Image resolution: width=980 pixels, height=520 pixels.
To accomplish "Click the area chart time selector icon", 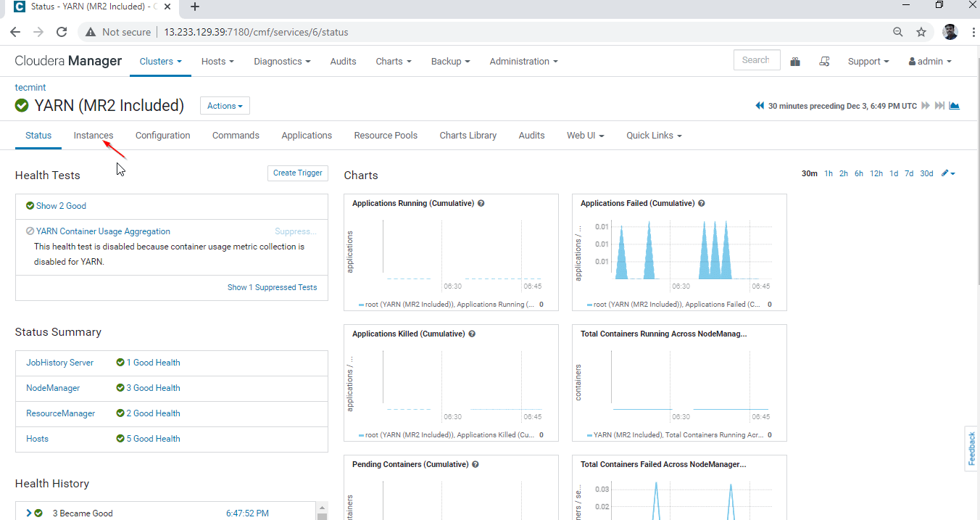I will [x=955, y=106].
